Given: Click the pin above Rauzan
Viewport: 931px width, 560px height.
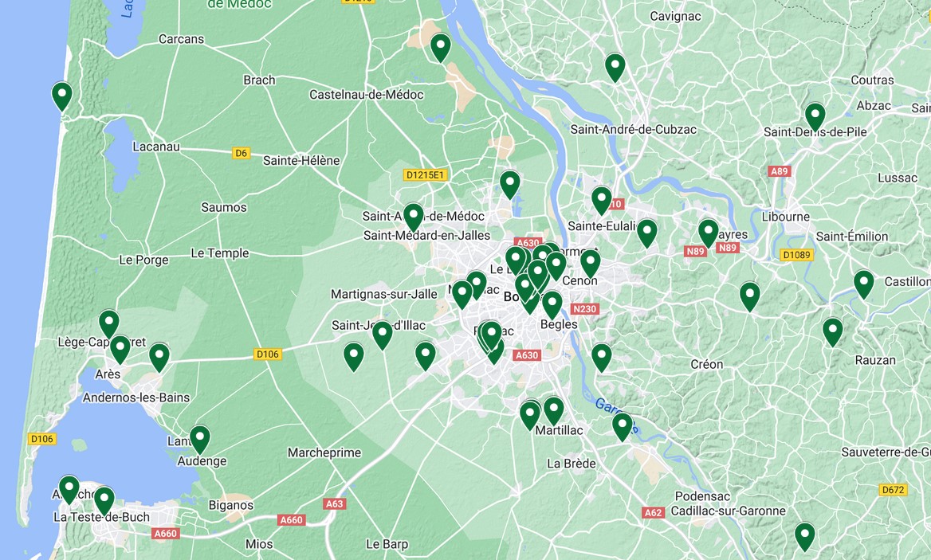Looking at the screenshot, I should pos(832,332).
